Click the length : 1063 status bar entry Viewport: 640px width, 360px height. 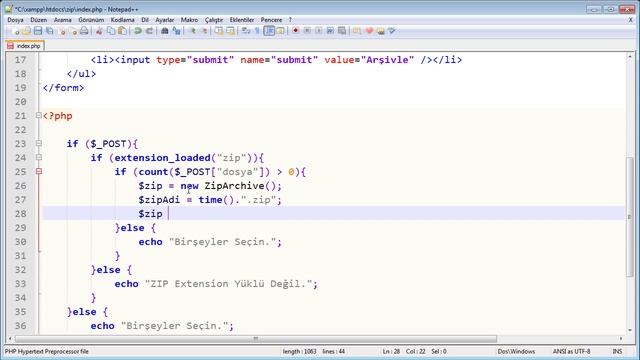coord(299,351)
